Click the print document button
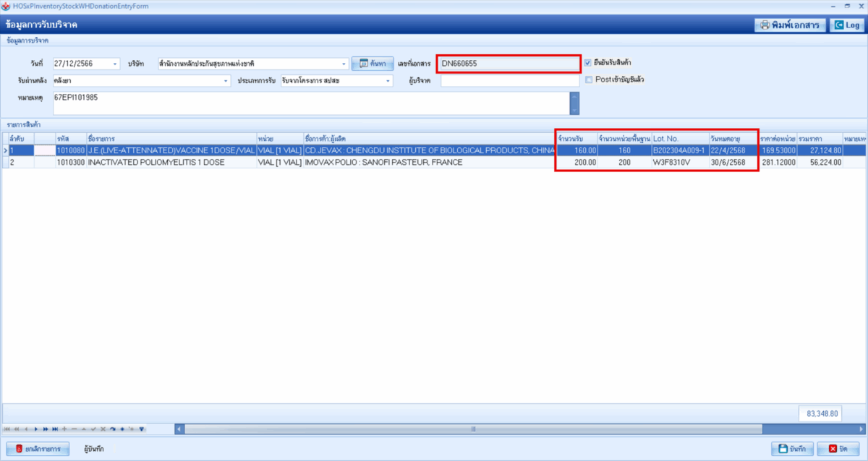The height and width of the screenshot is (461, 868). point(789,25)
